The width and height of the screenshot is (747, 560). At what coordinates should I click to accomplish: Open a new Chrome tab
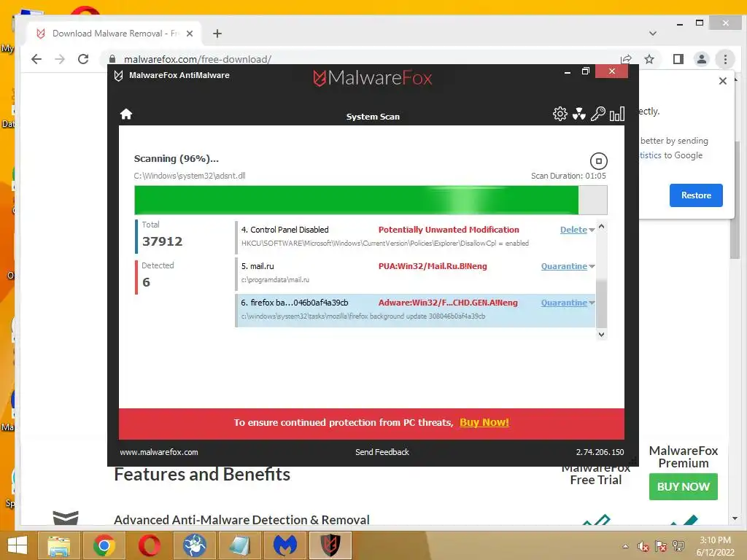[217, 34]
